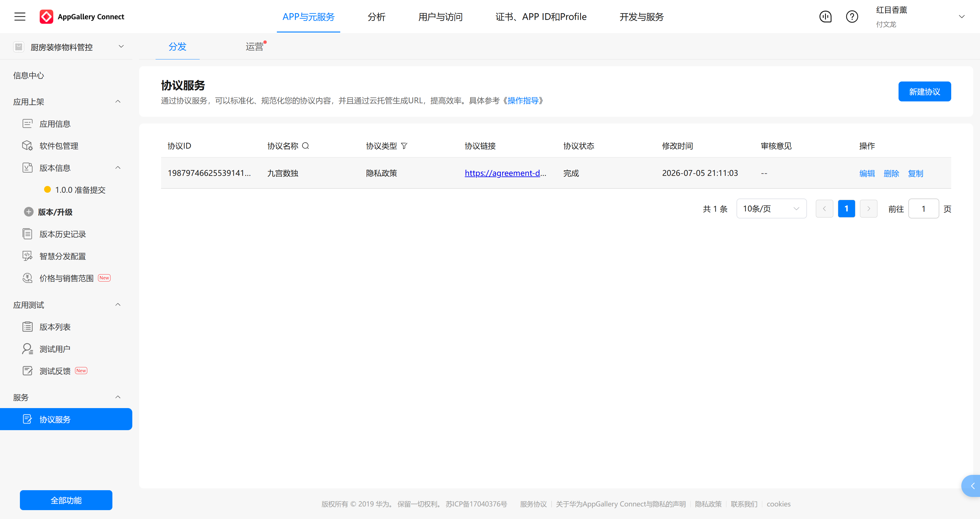
Task: Click the 软件包管理 package icon
Action: (x=27, y=146)
